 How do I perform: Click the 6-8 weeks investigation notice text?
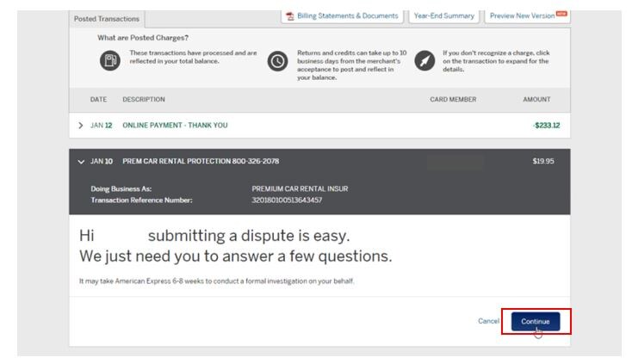[217, 281]
